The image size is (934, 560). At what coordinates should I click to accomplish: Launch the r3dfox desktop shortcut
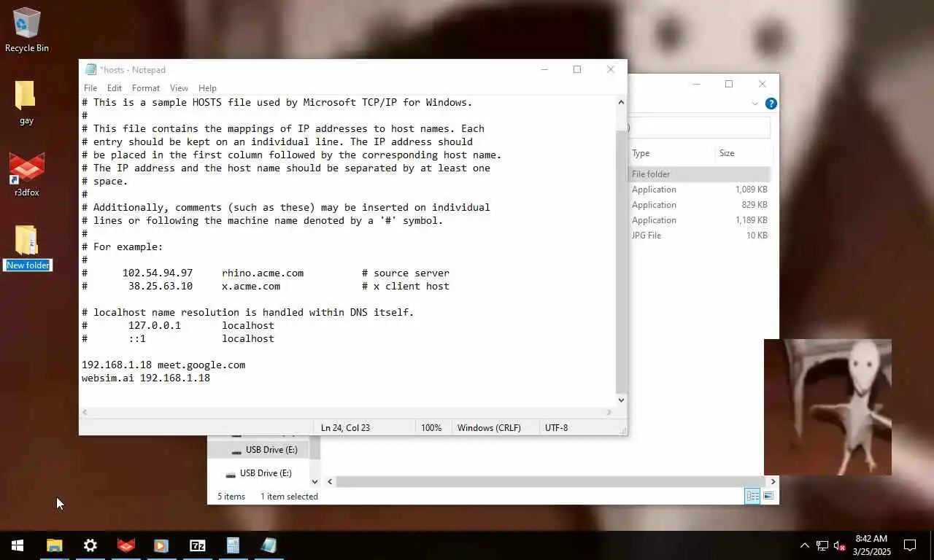[26, 175]
